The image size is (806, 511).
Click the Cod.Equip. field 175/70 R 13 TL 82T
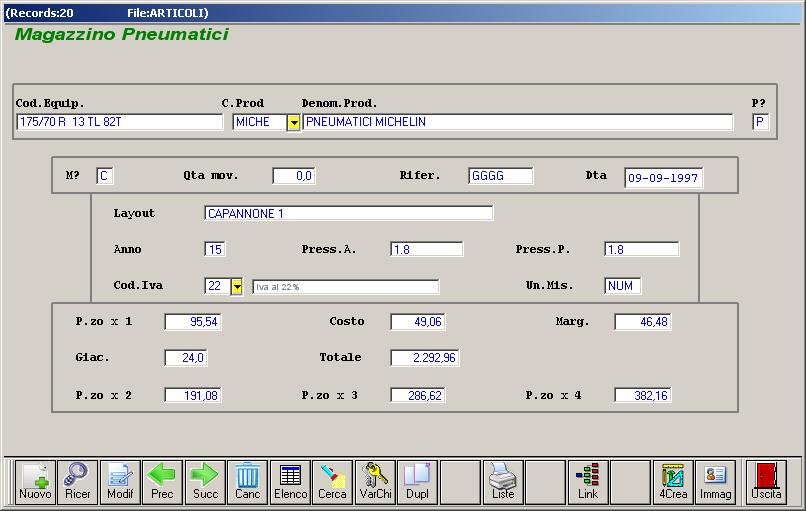point(120,122)
